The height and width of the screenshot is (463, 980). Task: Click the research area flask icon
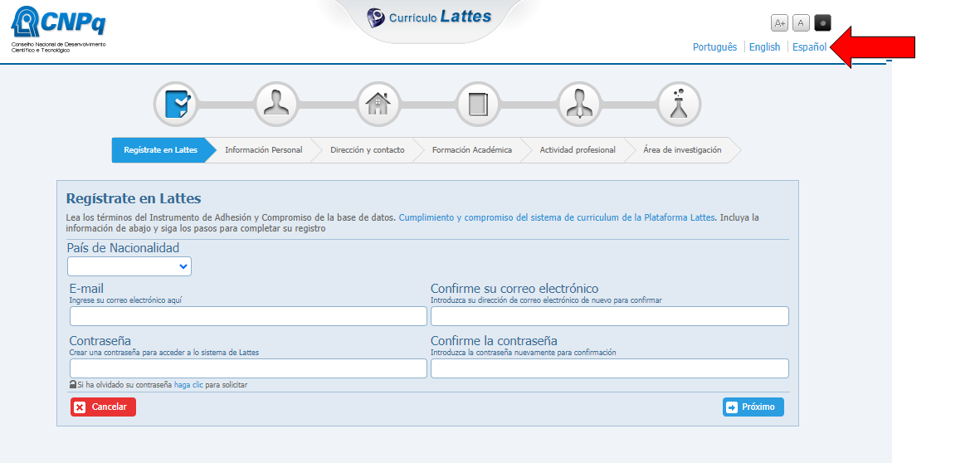tap(679, 105)
